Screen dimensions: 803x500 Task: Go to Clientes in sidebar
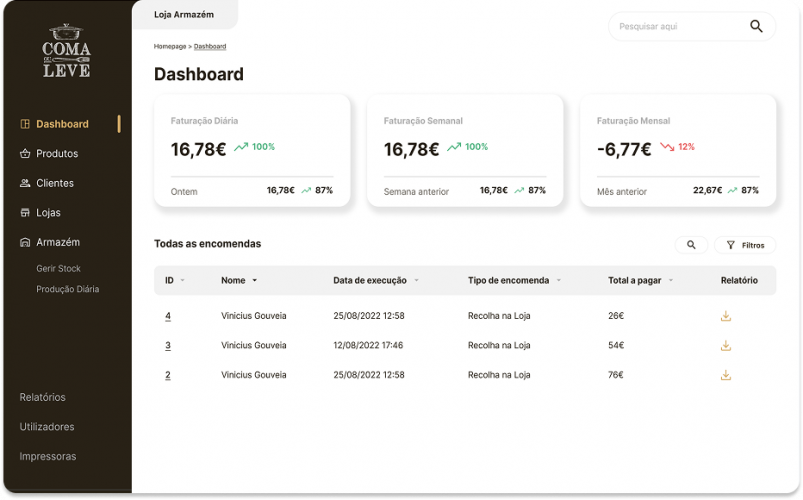55,183
